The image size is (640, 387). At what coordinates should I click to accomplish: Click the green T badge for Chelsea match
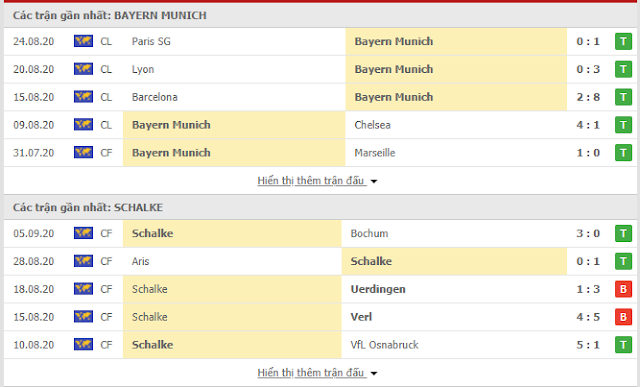pyautogui.click(x=623, y=125)
